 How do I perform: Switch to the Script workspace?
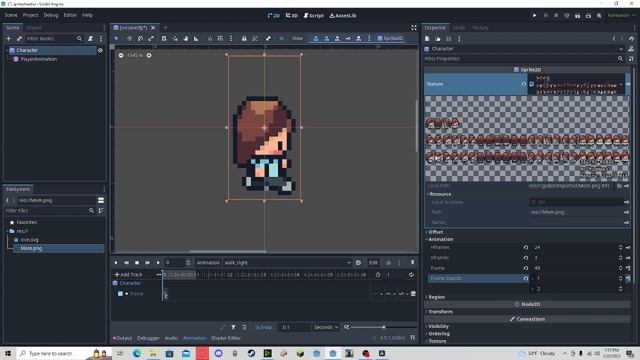tap(313, 16)
